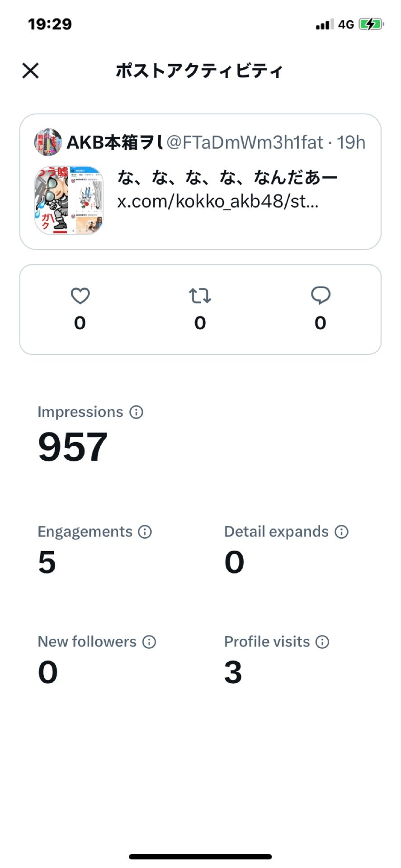Tap the AKB本箱ヲ profile avatar

click(48, 142)
